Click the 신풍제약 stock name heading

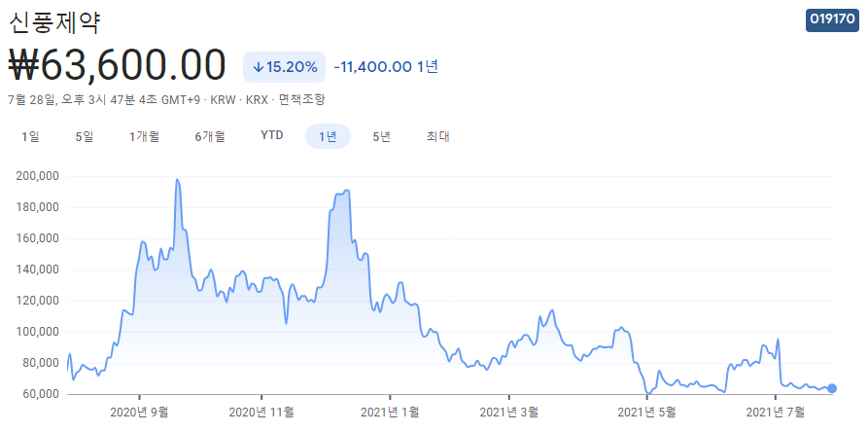coord(54,22)
